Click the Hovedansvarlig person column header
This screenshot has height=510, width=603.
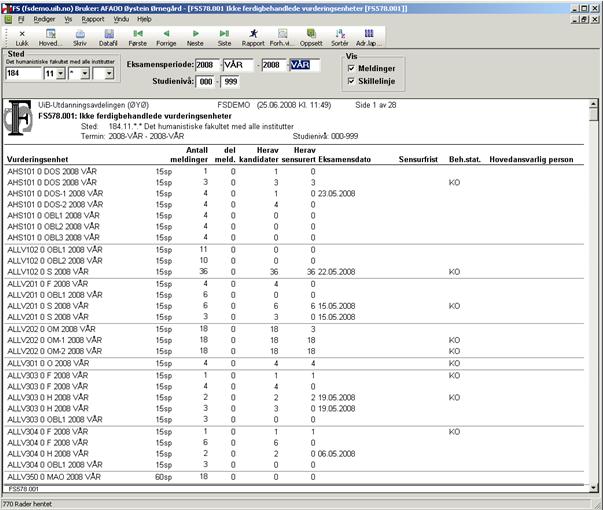pos(531,159)
